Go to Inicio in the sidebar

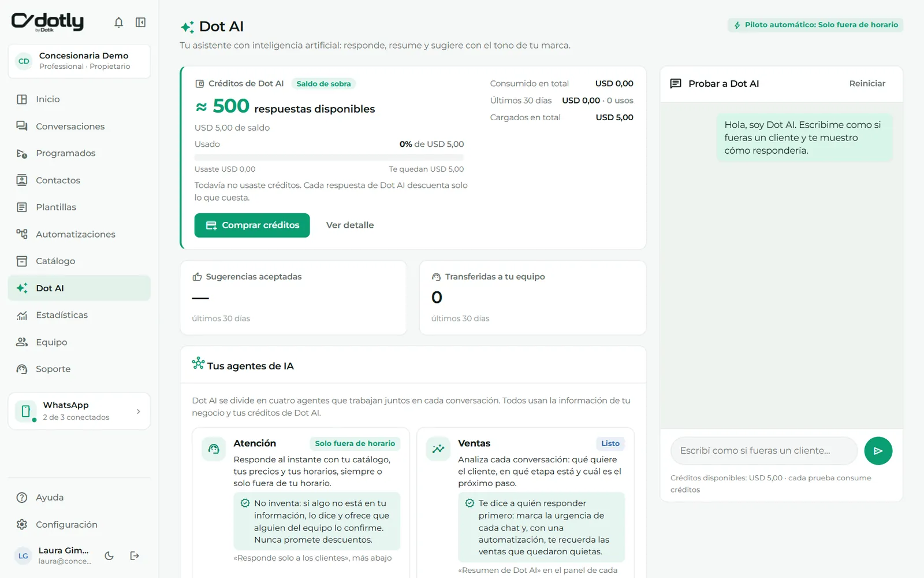79,99
